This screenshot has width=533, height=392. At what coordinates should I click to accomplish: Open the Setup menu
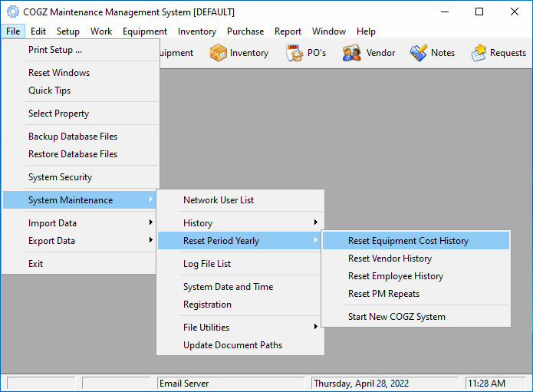click(x=68, y=31)
